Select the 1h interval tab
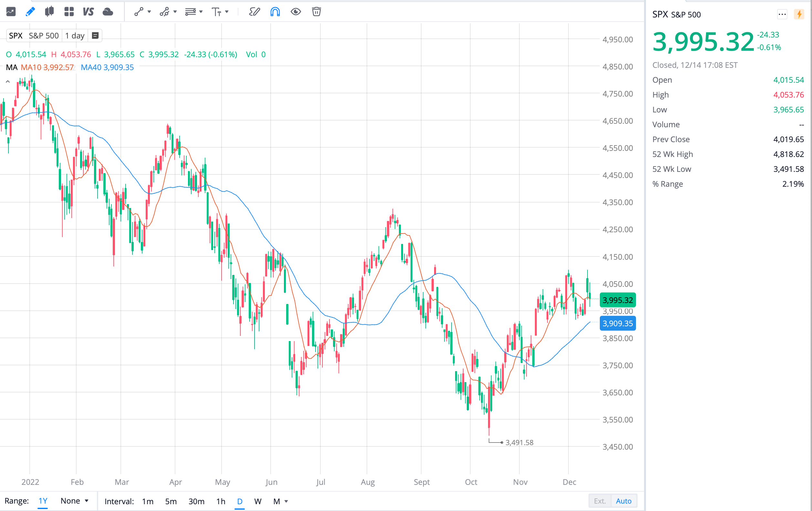The height and width of the screenshot is (511, 812). [221, 501]
